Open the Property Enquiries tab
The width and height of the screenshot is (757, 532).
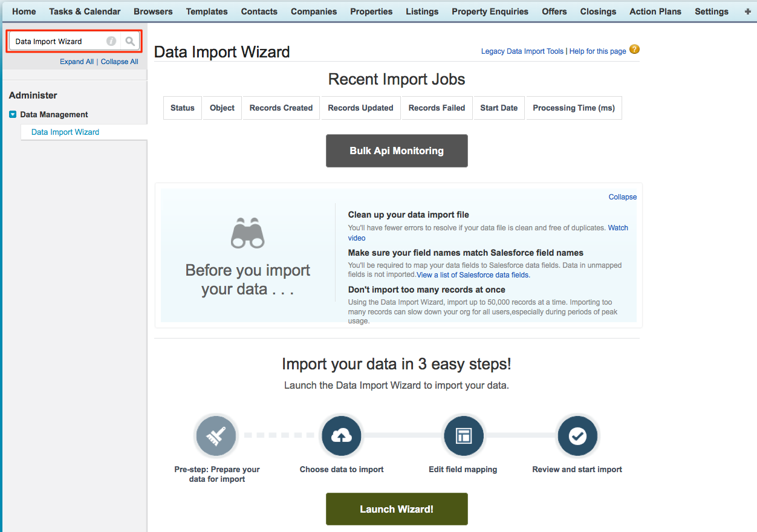click(x=490, y=11)
